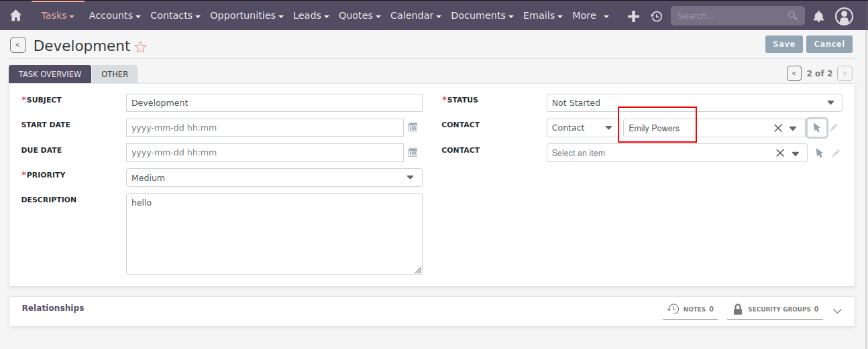Open the Quotes menu
Viewport: 868px width, 349px height.
[x=360, y=15]
